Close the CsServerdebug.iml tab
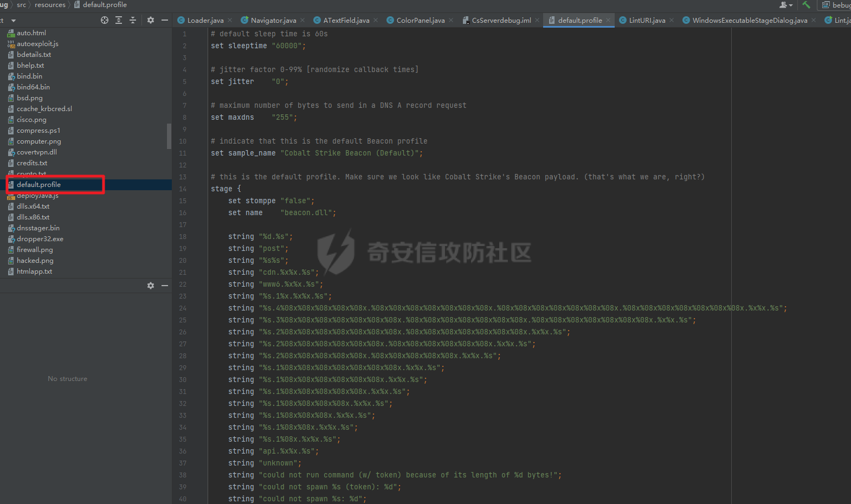The image size is (851, 504). [537, 21]
